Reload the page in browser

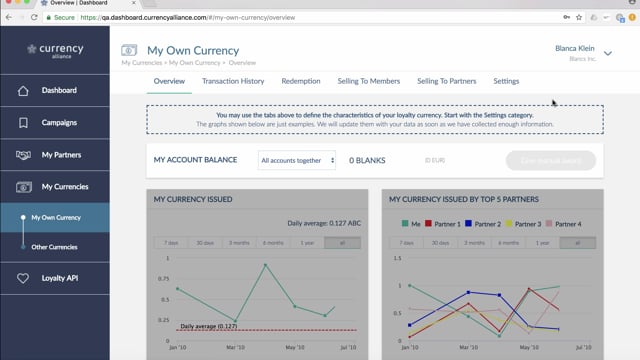click(34, 18)
